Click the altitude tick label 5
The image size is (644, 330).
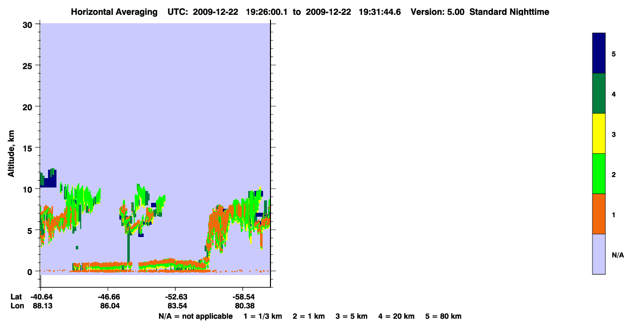click(31, 230)
